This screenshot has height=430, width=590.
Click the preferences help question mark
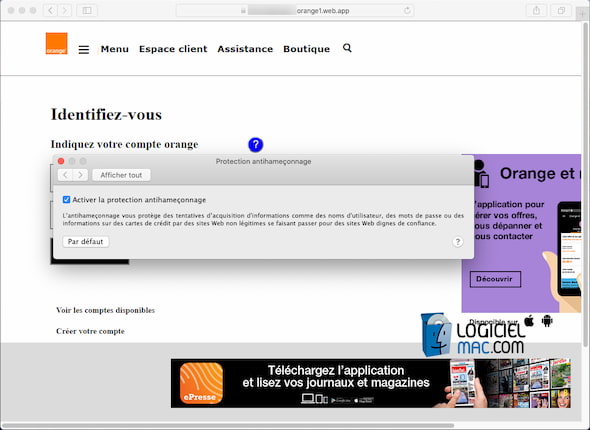coord(458,242)
